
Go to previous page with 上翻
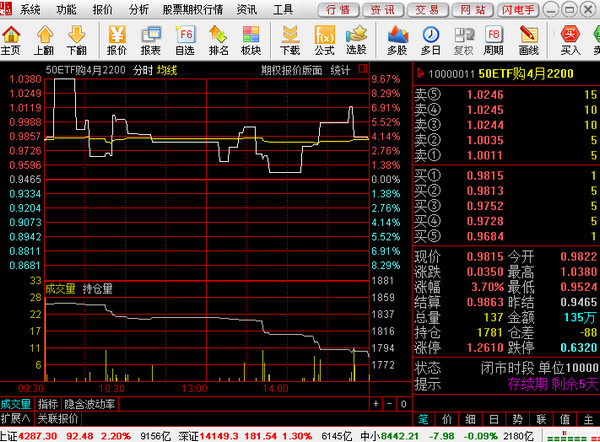pyautogui.click(x=43, y=40)
